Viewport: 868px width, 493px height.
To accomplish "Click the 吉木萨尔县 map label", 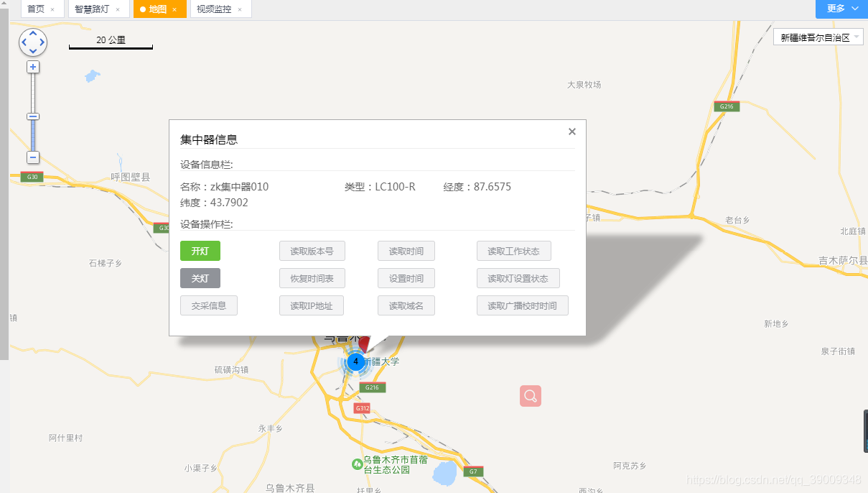I will pyautogui.click(x=844, y=260).
